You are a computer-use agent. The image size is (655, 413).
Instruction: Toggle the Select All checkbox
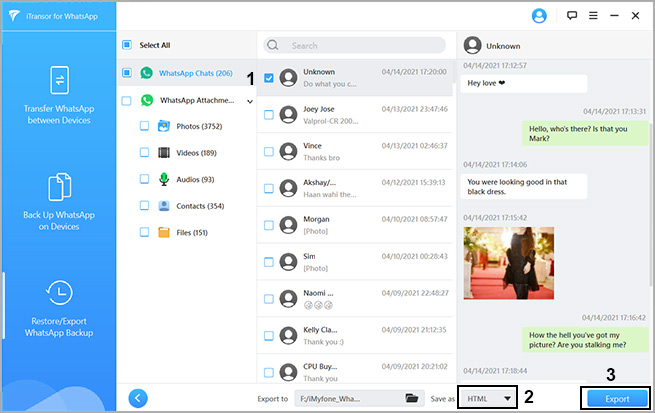[x=126, y=45]
